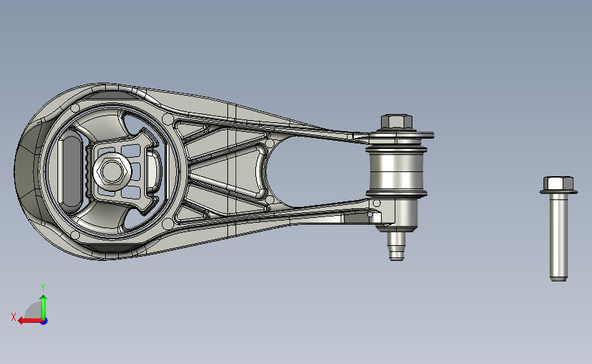Select the standalone flange bolt on the right
The height and width of the screenshot is (364, 592).
pyautogui.click(x=559, y=229)
